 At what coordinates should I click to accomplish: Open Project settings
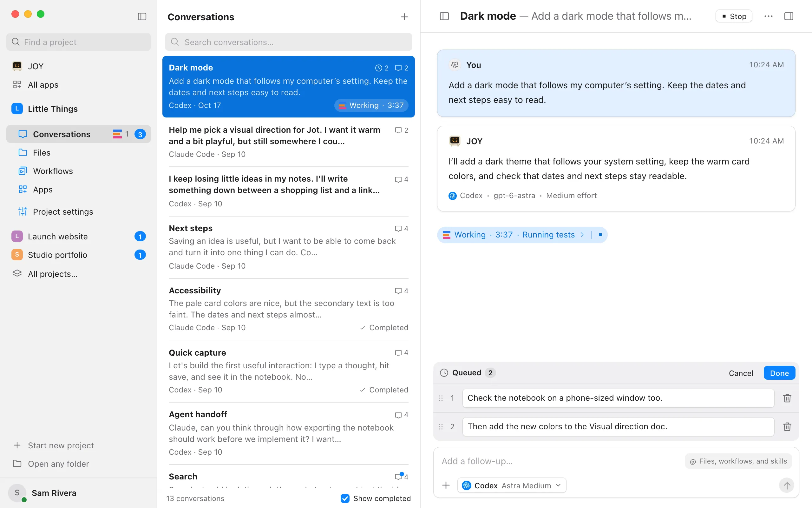79,212
